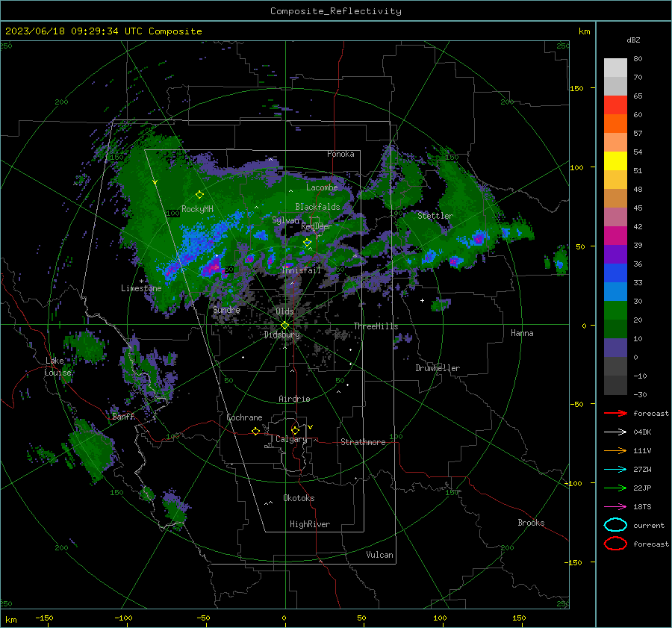Click the 04DK legend text
This screenshot has width=672, height=628.
[642, 432]
